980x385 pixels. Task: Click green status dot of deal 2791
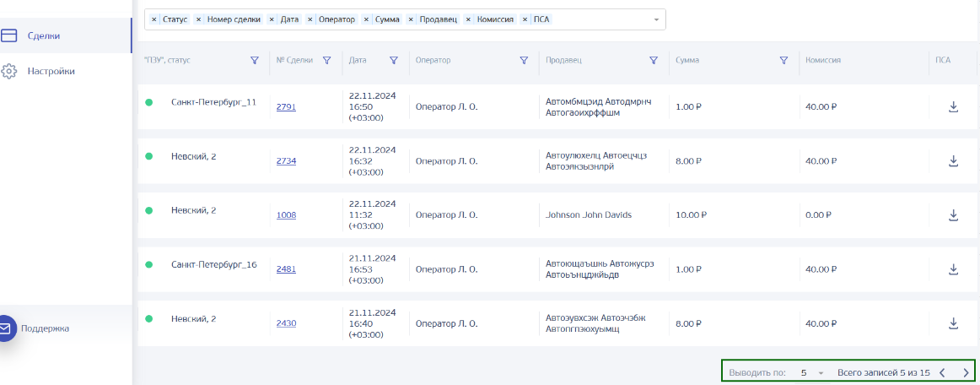148,103
